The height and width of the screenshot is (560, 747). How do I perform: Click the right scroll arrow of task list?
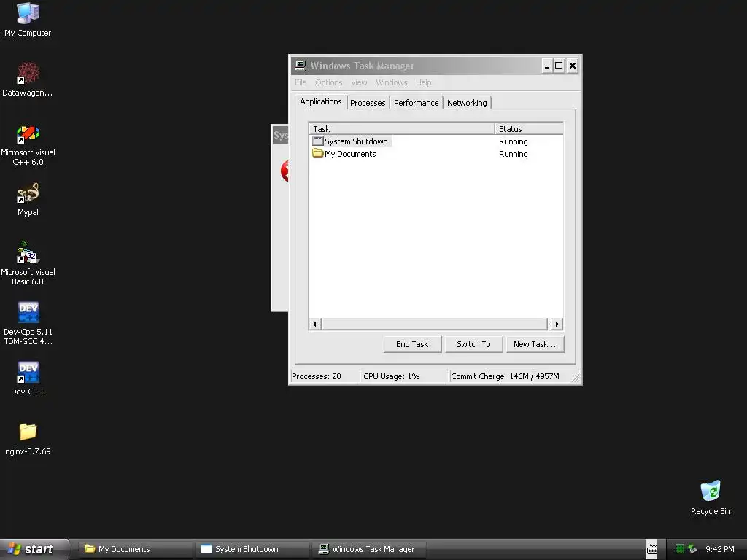tap(557, 324)
